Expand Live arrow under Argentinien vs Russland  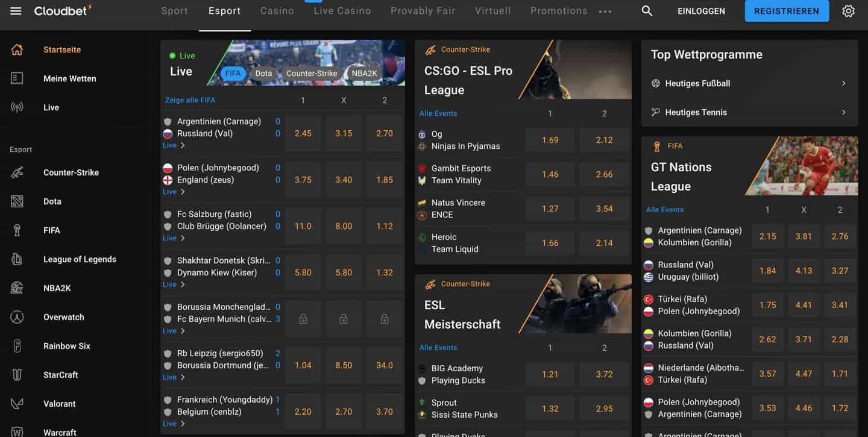coord(183,145)
